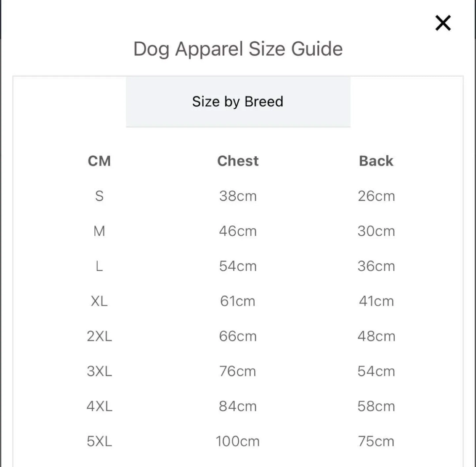Image resolution: width=476 pixels, height=467 pixels.
Task: Select the 5XL size row
Action: (x=99, y=441)
